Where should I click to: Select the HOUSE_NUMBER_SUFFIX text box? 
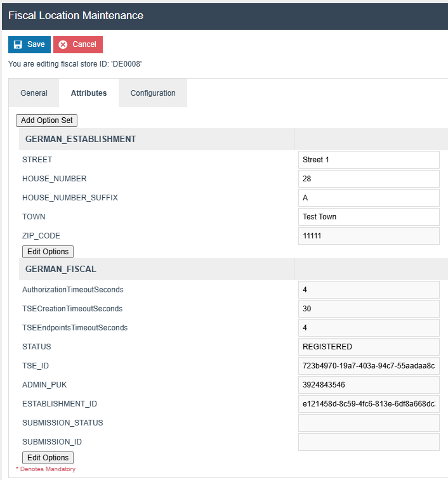(369, 198)
